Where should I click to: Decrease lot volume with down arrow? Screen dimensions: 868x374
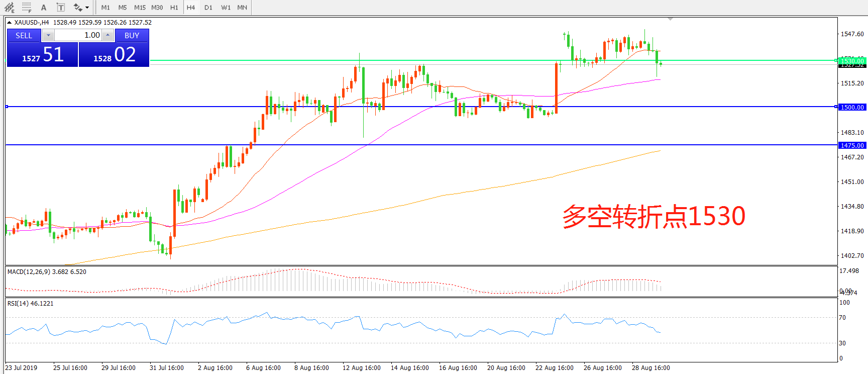click(48, 35)
